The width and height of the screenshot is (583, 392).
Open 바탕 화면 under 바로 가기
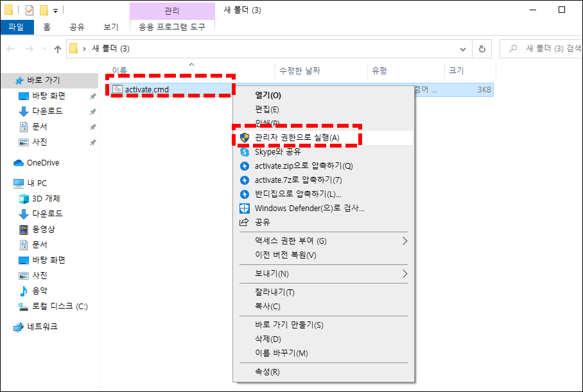pos(50,96)
